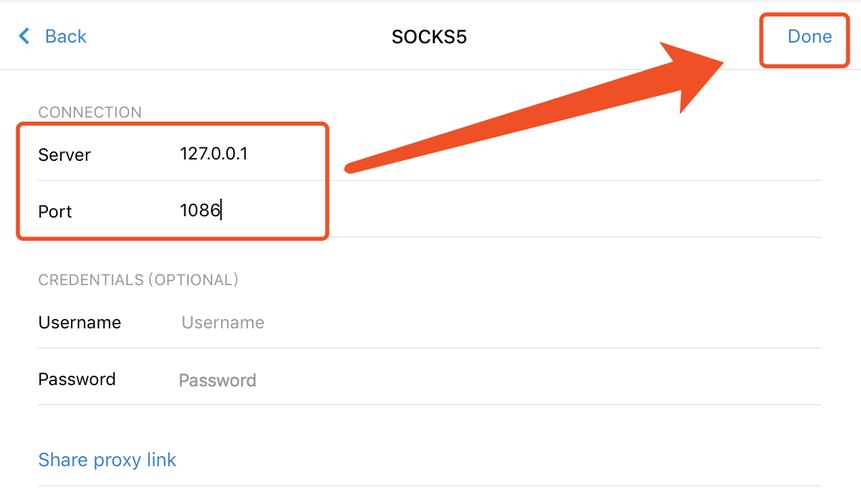Viewport: 861px width, 500px height.
Task: Click the Back text link
Action: 66,37
